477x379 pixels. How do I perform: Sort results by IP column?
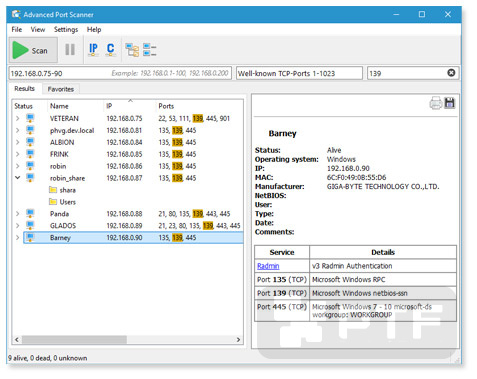(109, 106)
